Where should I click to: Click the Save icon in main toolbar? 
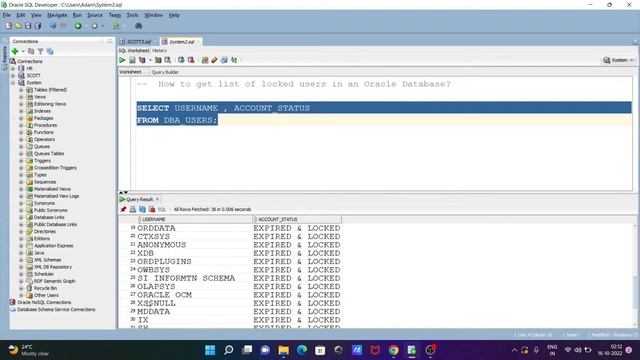pyautogui.click(x=28, y=26)
